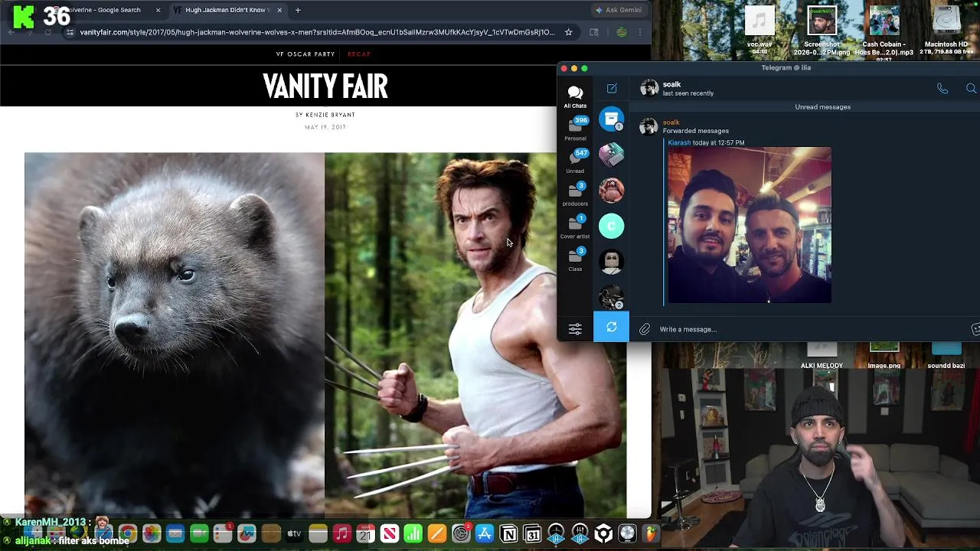Open a new Chrome tab
This screenshot has width=980, height=551.
[298, 10]
